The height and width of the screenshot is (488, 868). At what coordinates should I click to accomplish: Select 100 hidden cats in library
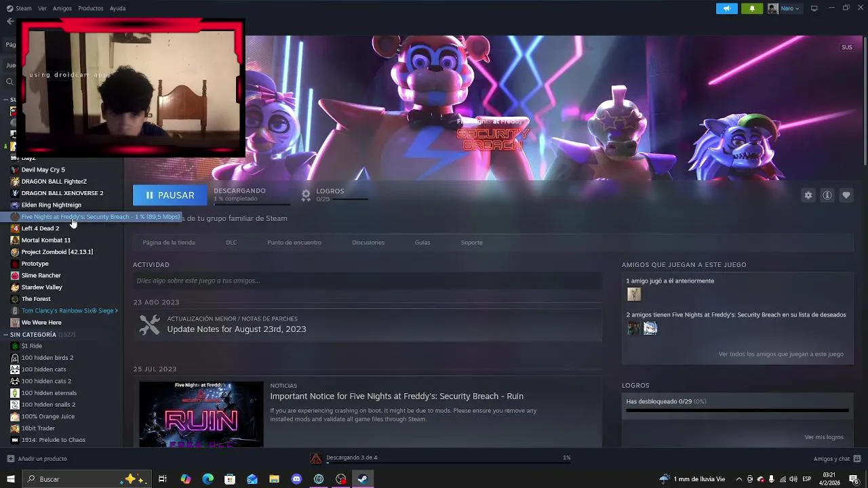(43, 369)
